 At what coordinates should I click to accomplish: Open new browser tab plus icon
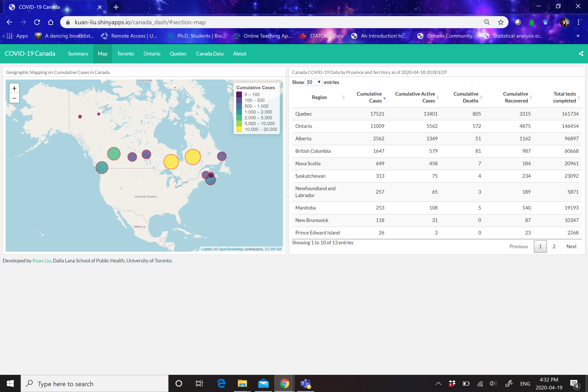pos(116,7)
